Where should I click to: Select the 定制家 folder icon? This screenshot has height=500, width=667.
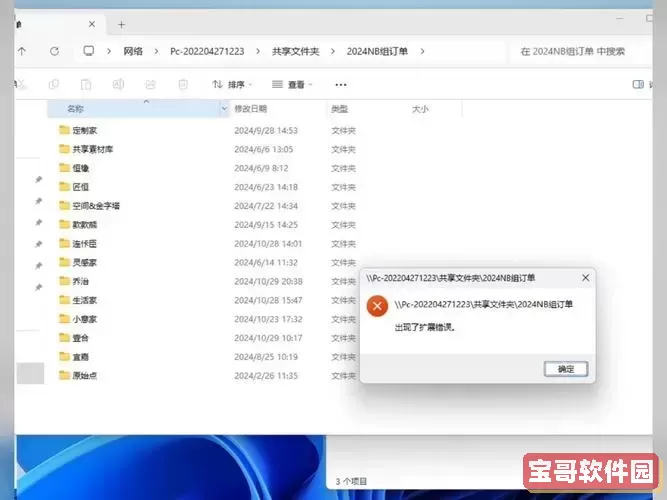pyautogui.click(x=64, y=130)
